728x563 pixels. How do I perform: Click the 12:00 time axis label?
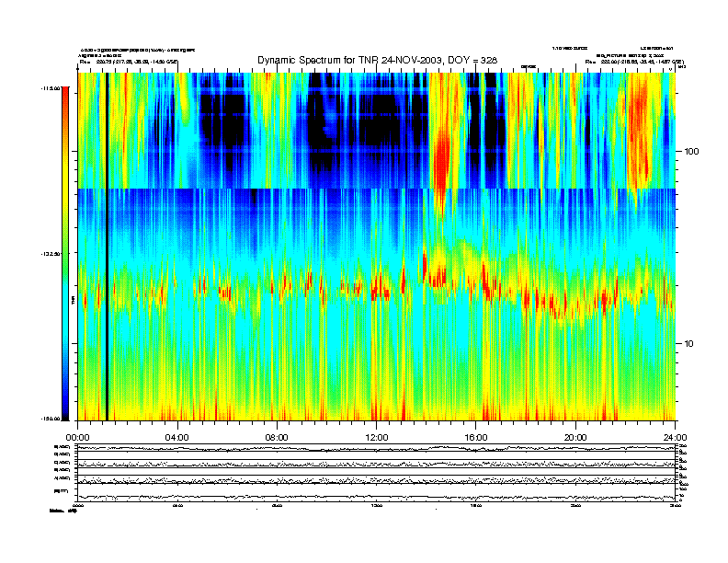[x=377, y=438]
